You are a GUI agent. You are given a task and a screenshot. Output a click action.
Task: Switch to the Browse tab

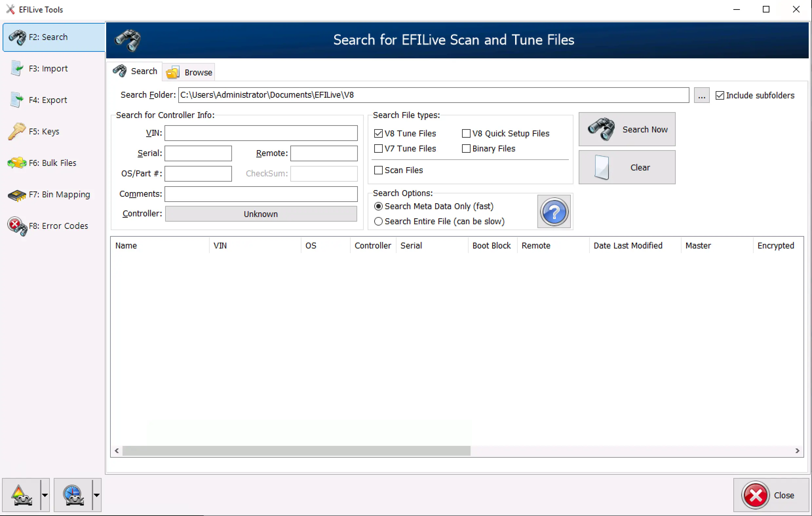coord(189,72)
